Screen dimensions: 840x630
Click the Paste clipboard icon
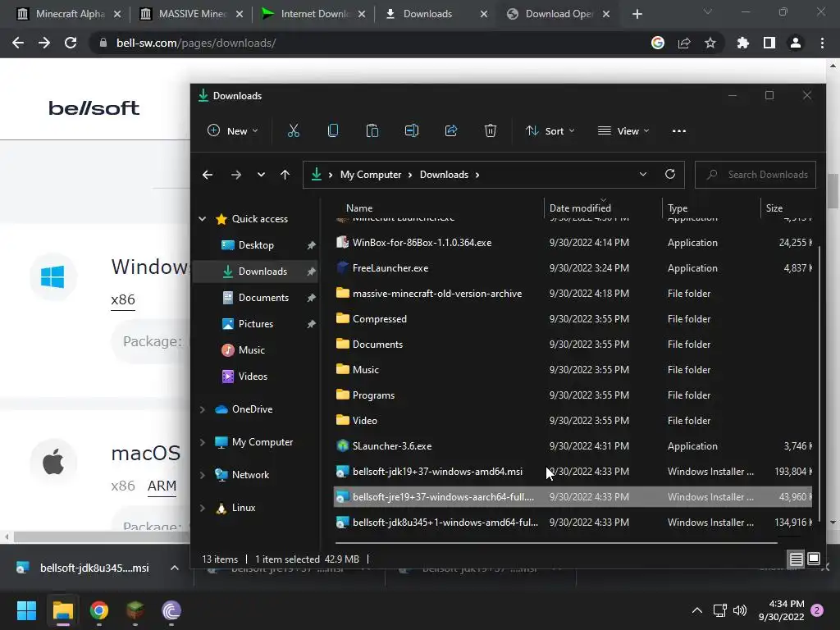coord(372,130)
